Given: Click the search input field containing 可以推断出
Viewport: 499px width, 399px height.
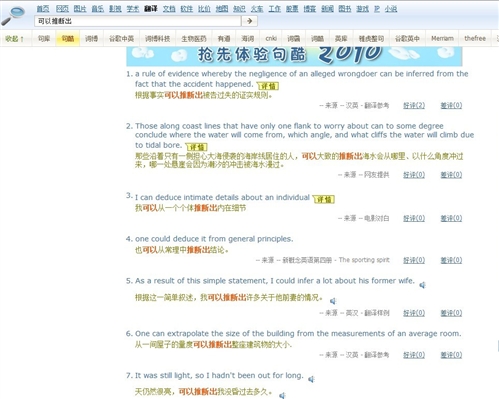Looking at the screenshot, I should point(137,21).
